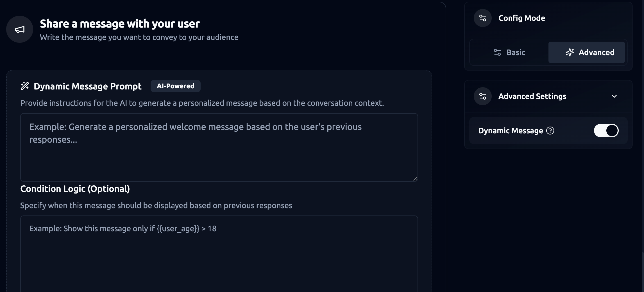This screenshot has width=644, height=292.
Task: Click the Config Mode sliders icon
Action: coord(482,18)
